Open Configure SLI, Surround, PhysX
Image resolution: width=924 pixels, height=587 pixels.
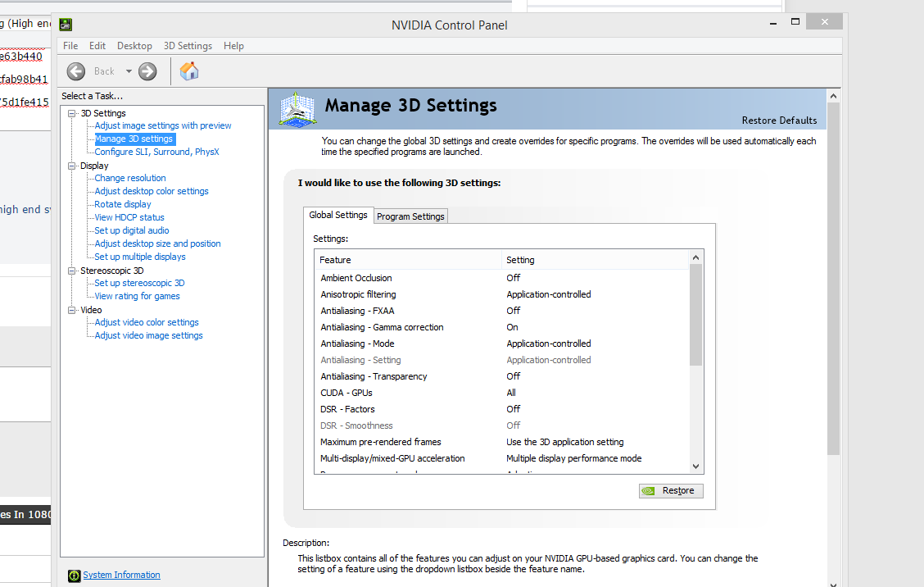[x=156, y=152]
